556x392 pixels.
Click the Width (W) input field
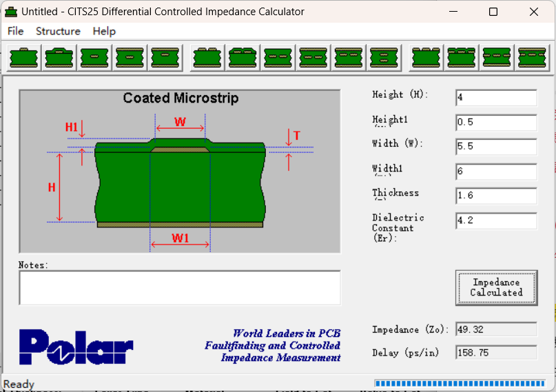(497, 146)
